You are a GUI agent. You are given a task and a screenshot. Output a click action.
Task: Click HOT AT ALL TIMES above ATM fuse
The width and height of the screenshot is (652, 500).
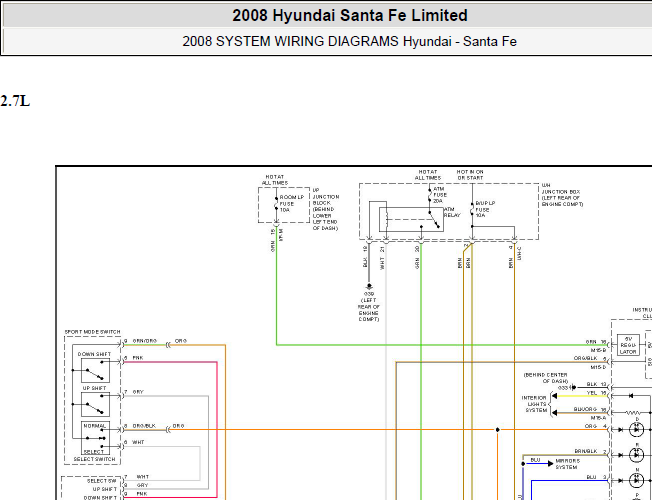pyautogui.click(x=427, y=175)
